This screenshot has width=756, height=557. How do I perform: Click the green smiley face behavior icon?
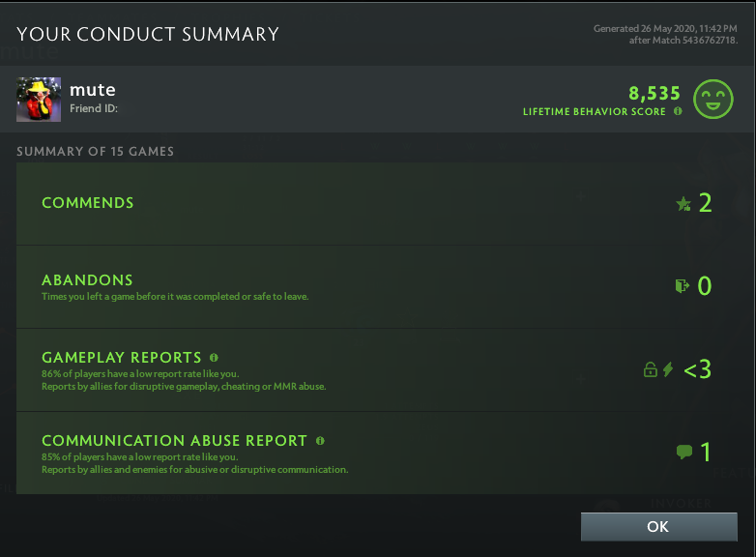(x=715, y=99)
